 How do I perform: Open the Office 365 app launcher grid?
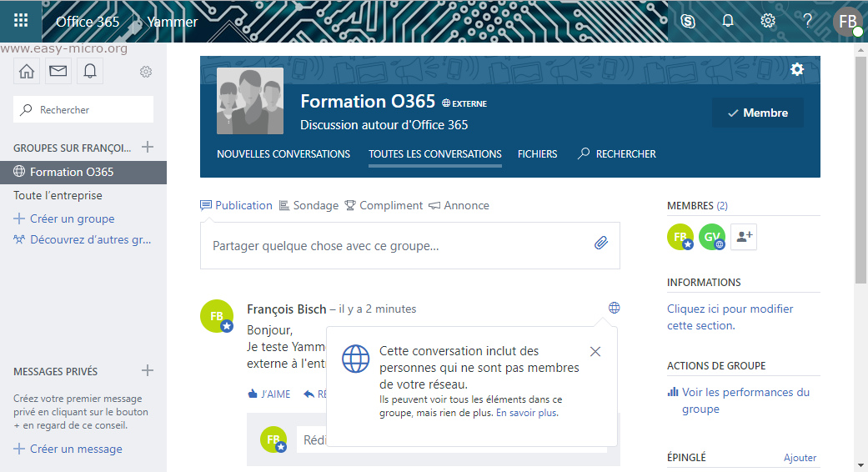21,21
